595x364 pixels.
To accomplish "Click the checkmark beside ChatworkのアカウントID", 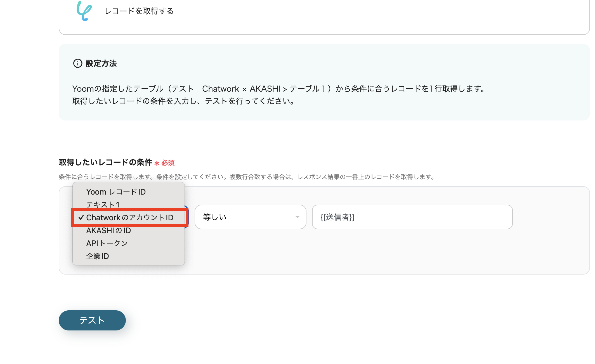I will [81, 217].
